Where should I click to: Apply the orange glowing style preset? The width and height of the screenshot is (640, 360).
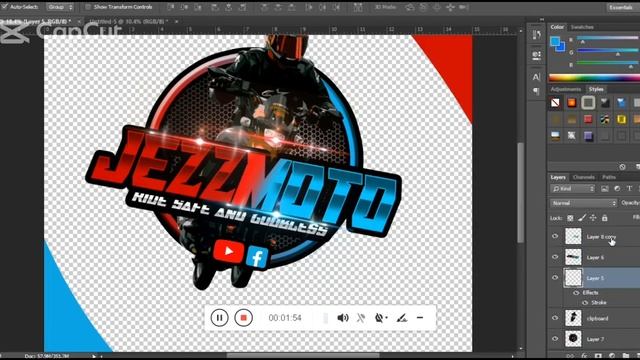pos(572,103)
